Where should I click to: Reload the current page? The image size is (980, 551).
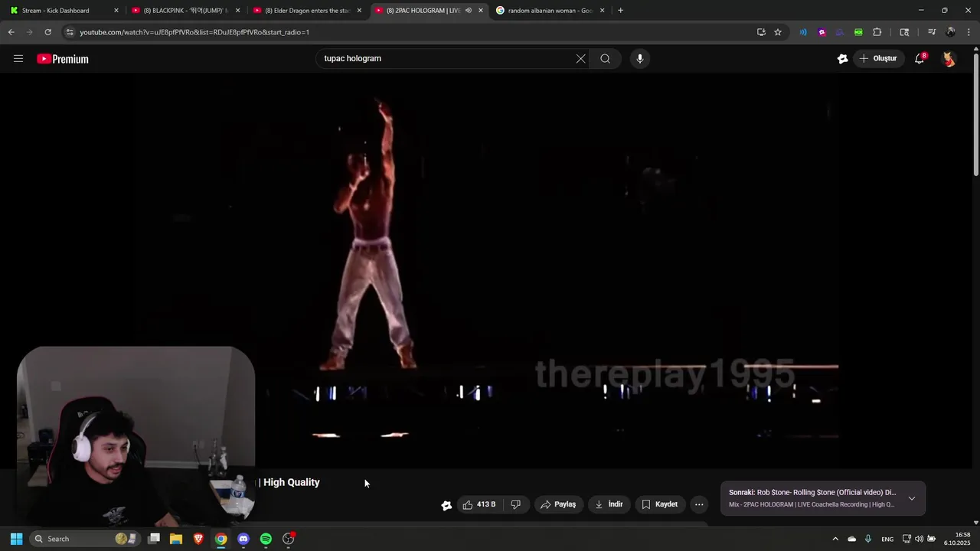pyautogui.click(x=47, y=32)
